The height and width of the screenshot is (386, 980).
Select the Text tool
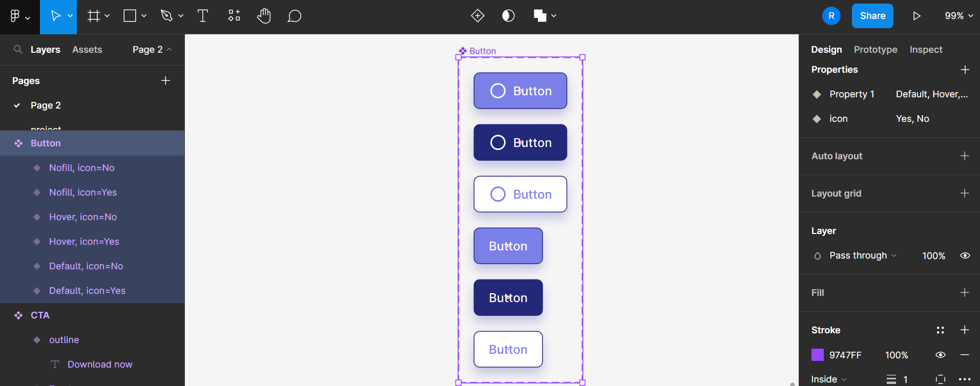pyautogui.click(x=202, y=16)
